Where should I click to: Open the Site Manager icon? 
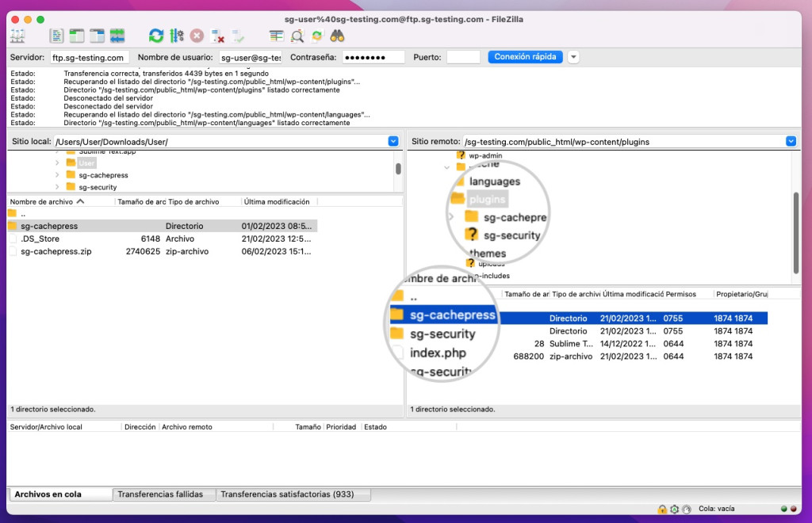point(17,36)
